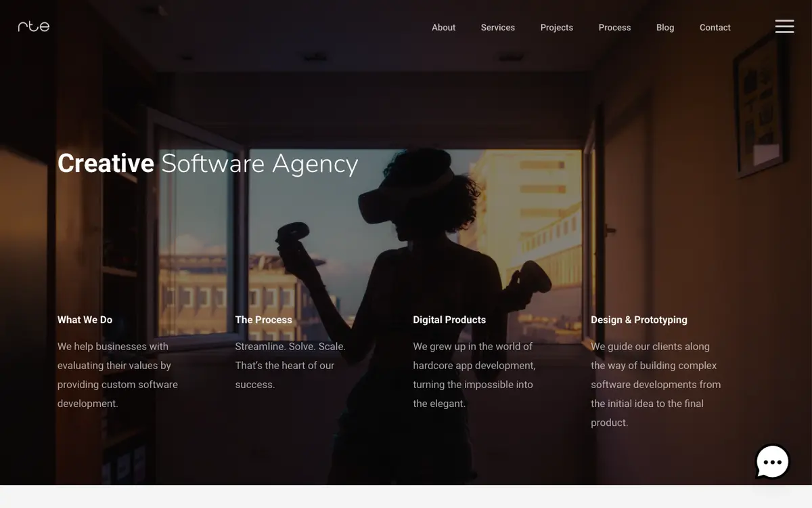Click the Design & Prototyping heading
Screen dimensions: 812x508
pyautogui.click(x=639, y=320)
